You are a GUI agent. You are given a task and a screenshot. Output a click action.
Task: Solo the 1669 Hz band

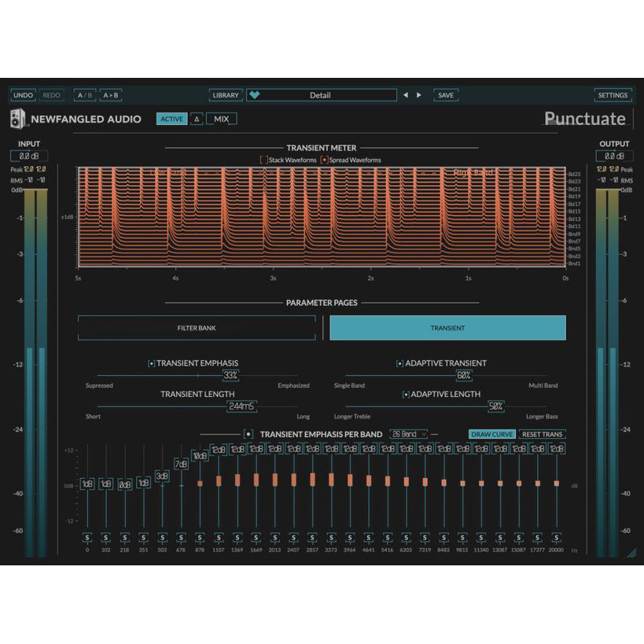click(x=256, y=538)
